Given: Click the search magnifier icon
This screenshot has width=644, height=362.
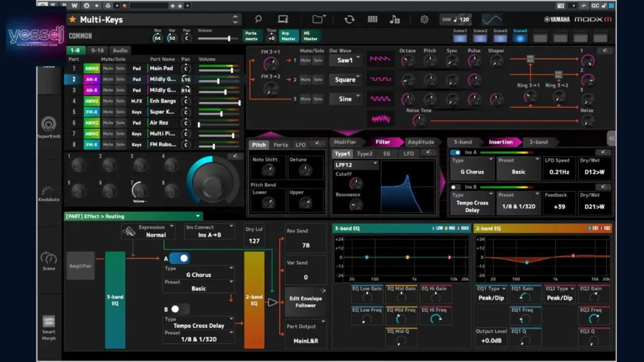Looking at the screenshot, I should (258, 19).
